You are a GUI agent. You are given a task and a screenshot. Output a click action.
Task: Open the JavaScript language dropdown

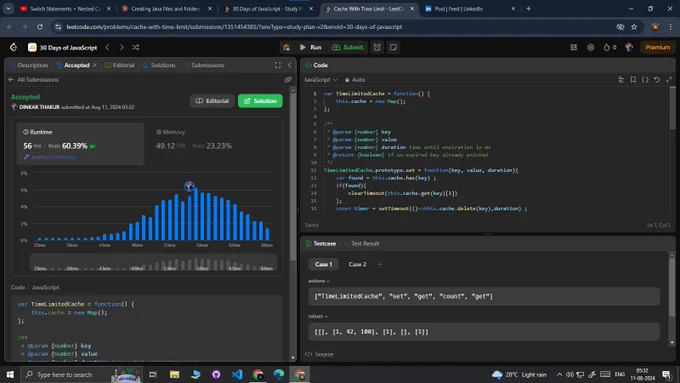click(x=320, y=80)
